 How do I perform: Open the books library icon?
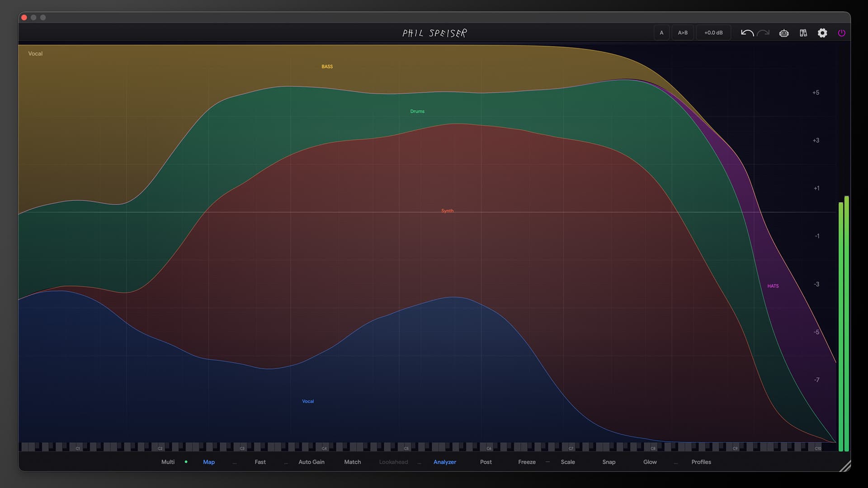(803, 33)
